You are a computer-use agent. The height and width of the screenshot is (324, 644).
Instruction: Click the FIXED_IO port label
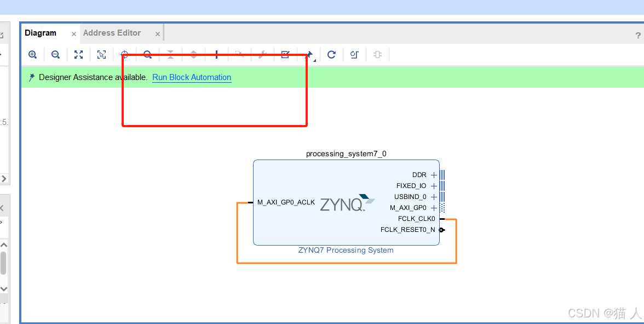(x=411, y=186)
